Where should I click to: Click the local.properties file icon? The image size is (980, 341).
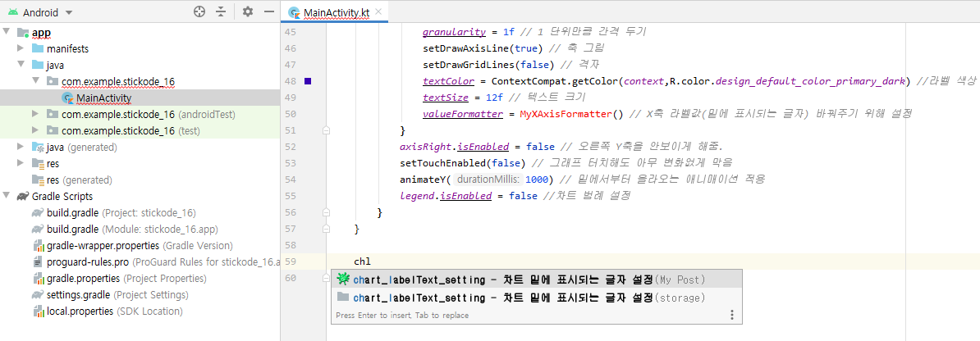tap(38, 311)
